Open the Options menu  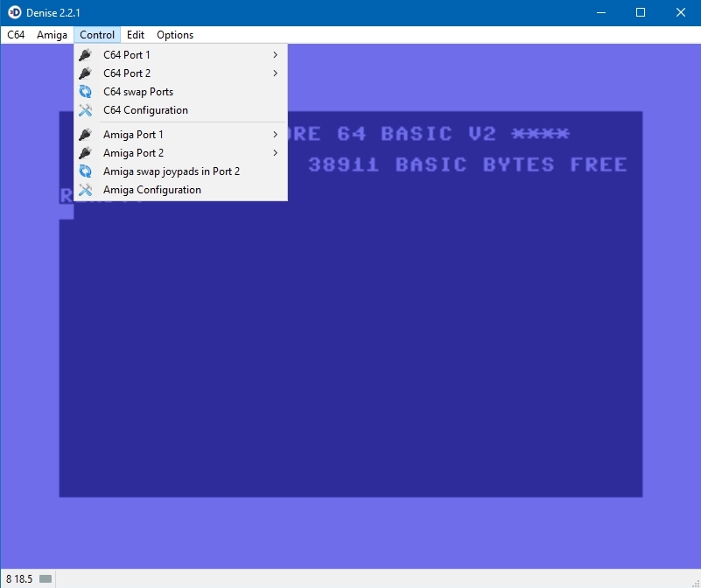[175, 35]
